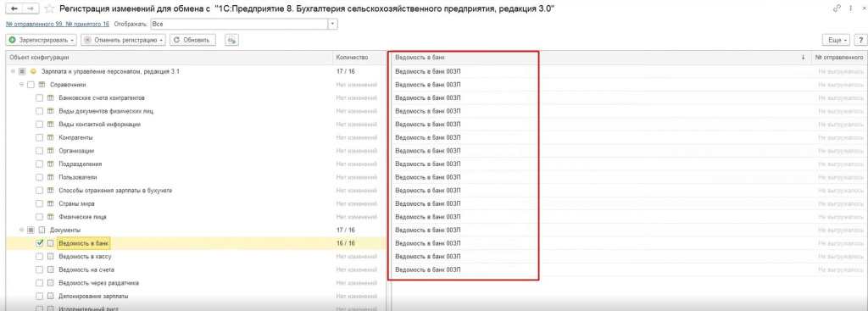Click the 16 / 16 count cell

(x=346, y=243)
